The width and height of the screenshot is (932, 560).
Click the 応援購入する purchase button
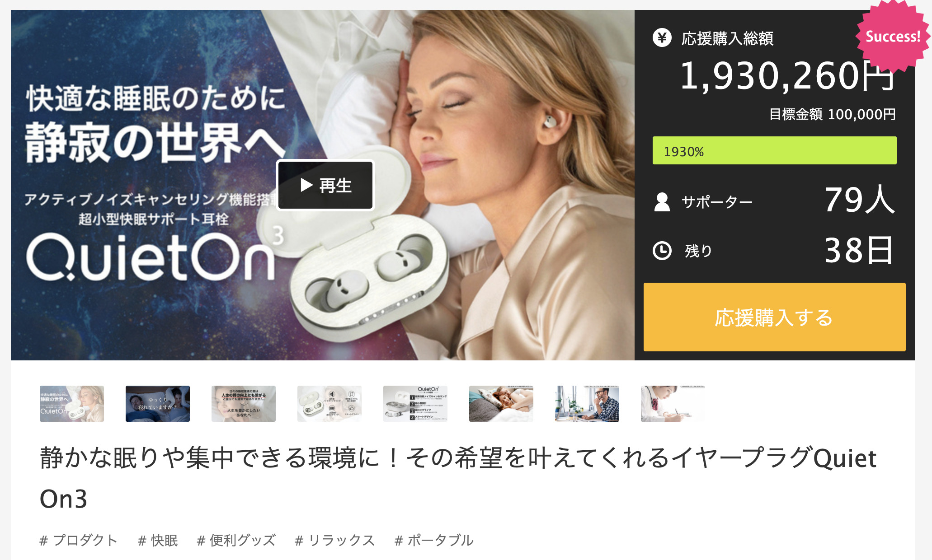[774, 317]
